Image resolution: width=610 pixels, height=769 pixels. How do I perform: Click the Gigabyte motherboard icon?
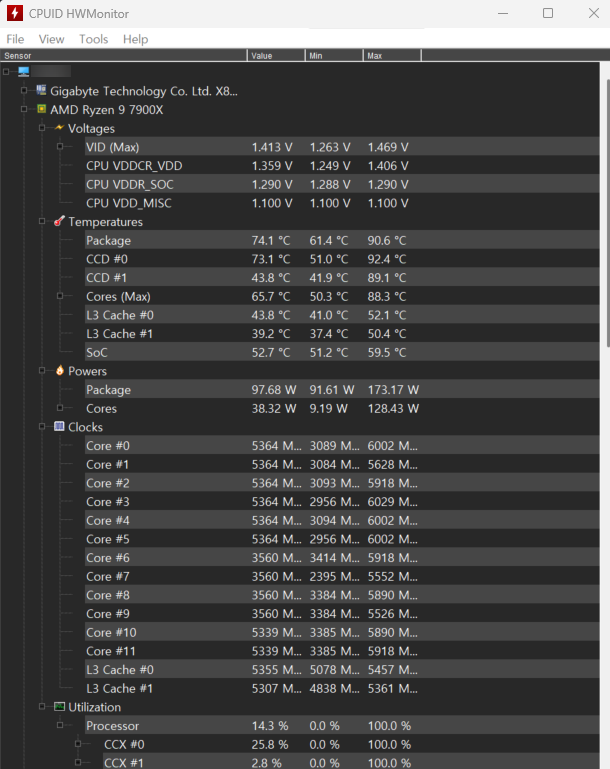pos(42,90)
